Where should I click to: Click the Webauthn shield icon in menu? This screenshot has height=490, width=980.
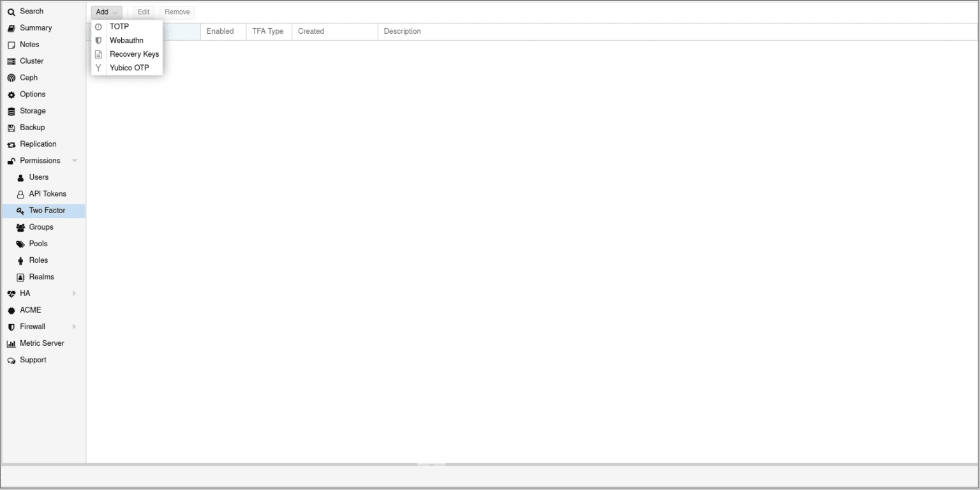98,40
